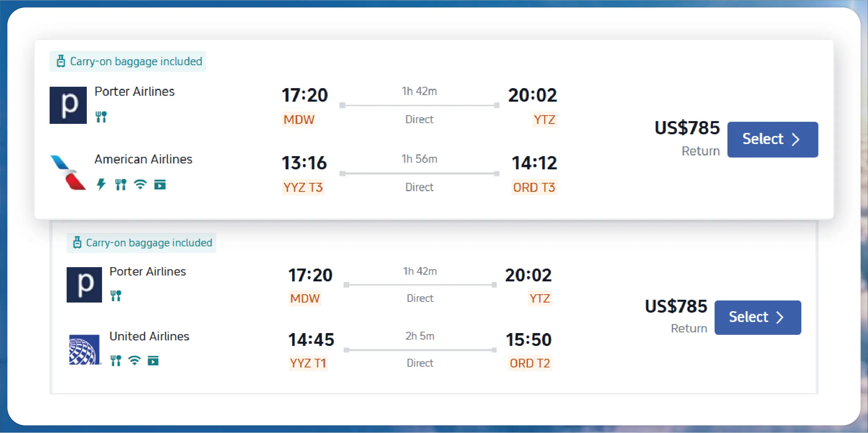This screenshot has width=868, height=433.
Task: Click United Airlines Wi-Fi icon
Action: tap(134, 361)
